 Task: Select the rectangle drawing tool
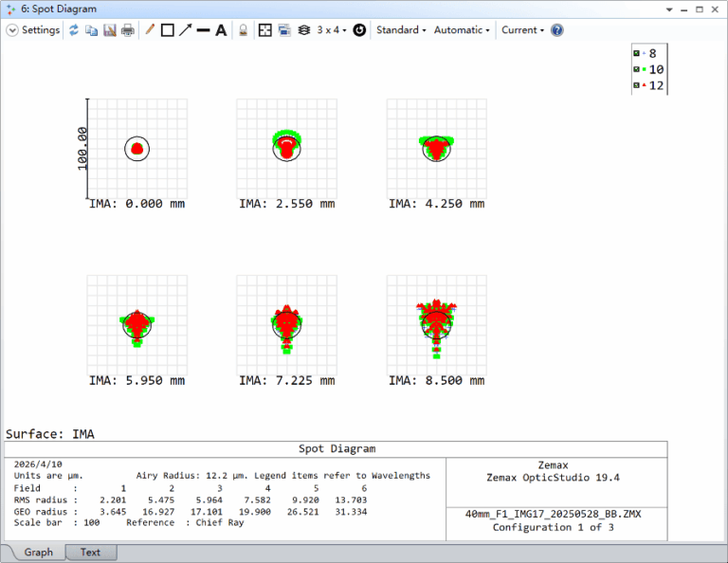point(168,30)
